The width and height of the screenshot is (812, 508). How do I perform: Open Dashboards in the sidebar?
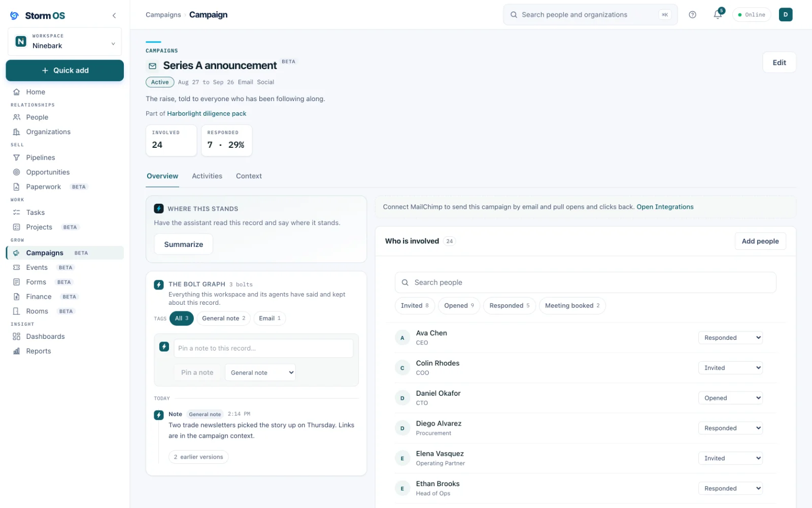64,336
